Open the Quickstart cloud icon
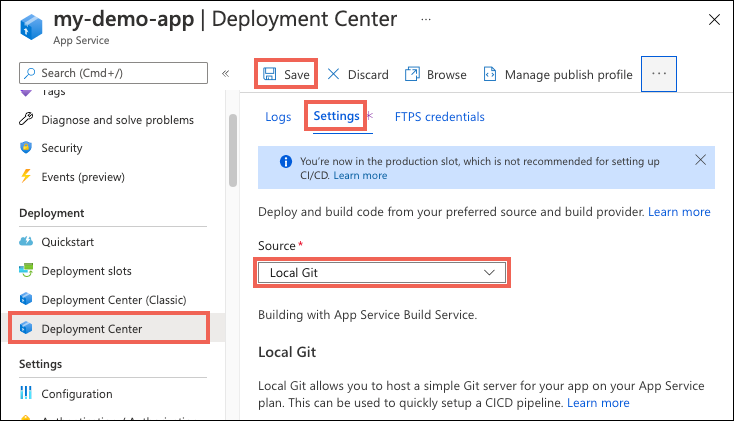Image resolution: width=734 pixels, height=421 pixels. click(x=26, y=242)
